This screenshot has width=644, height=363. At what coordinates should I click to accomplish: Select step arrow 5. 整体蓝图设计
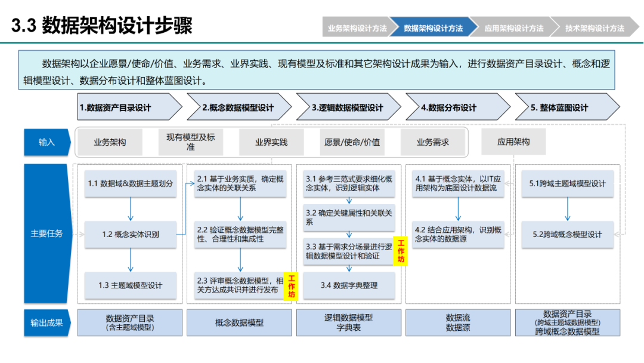pyautogui.click(x=567, y=107)
